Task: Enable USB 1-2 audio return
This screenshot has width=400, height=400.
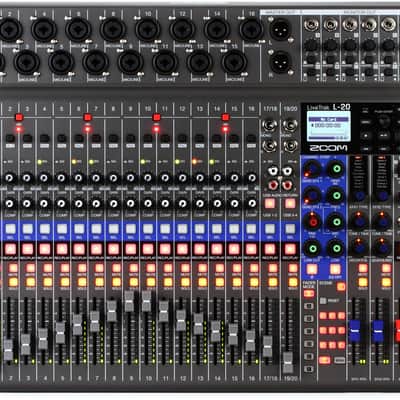Action: point(270,203)
